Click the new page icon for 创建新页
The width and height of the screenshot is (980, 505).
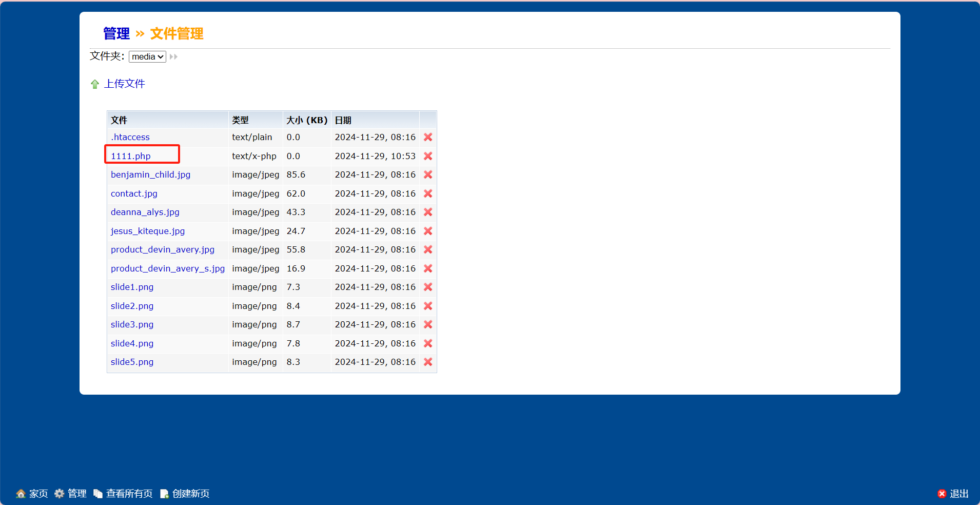point(164,494)
